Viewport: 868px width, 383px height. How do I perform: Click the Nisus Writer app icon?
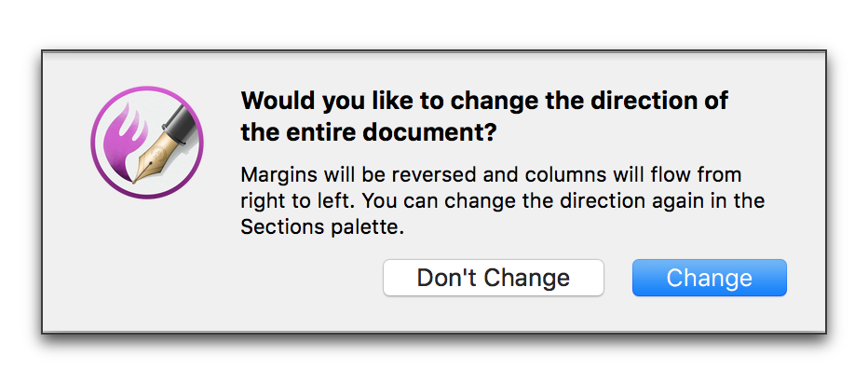point(147,143)
